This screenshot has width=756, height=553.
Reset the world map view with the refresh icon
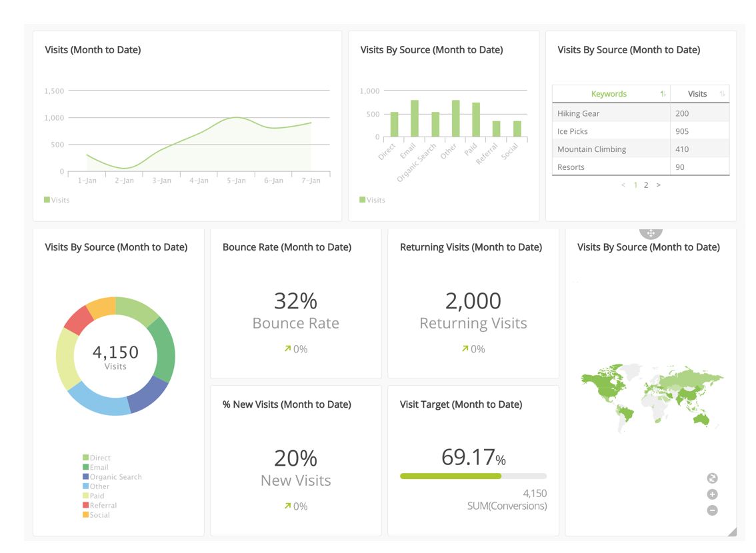click(712, 478)
